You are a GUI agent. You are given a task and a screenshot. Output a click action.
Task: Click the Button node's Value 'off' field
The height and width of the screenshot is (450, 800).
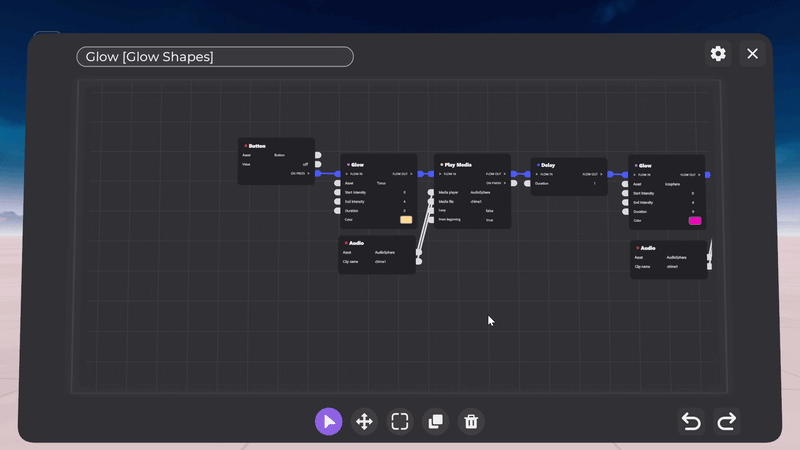pyautogui.click(x=305, y=164)
